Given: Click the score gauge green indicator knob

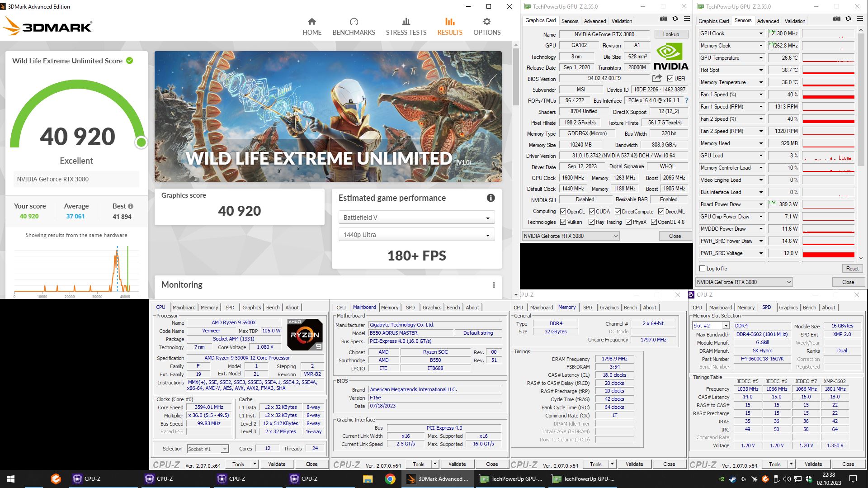Looking at the screenshot, I should pyautogui.click(x=141, y=142).
